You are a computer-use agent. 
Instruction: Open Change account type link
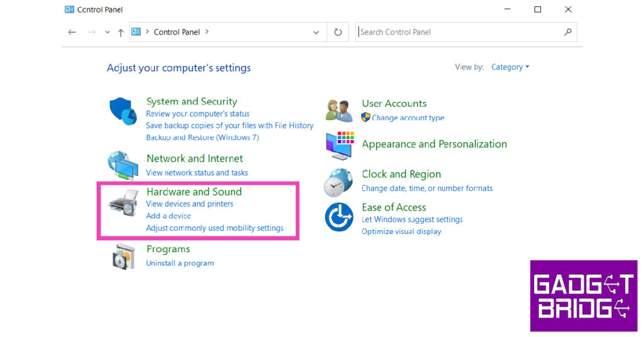[x=408, y=118]
